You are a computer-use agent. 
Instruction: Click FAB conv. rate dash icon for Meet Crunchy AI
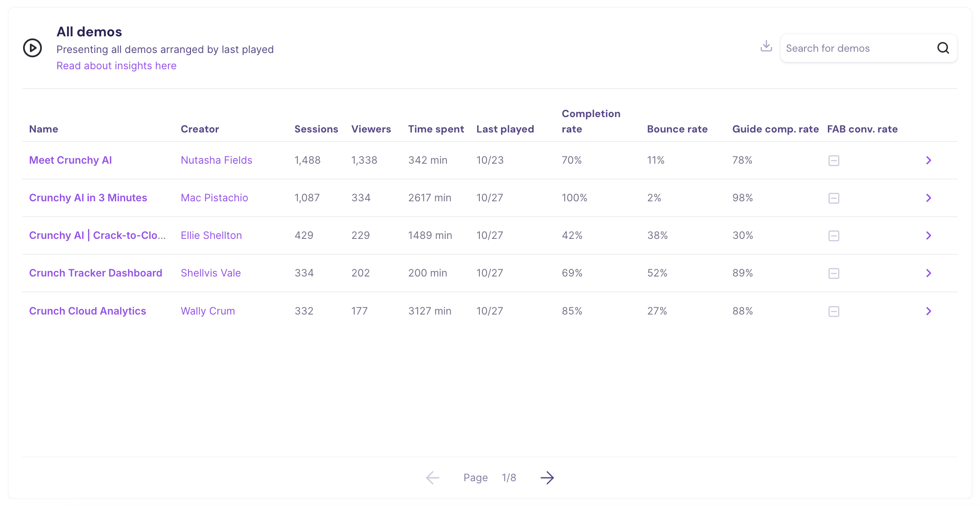(x=833, y=161)
